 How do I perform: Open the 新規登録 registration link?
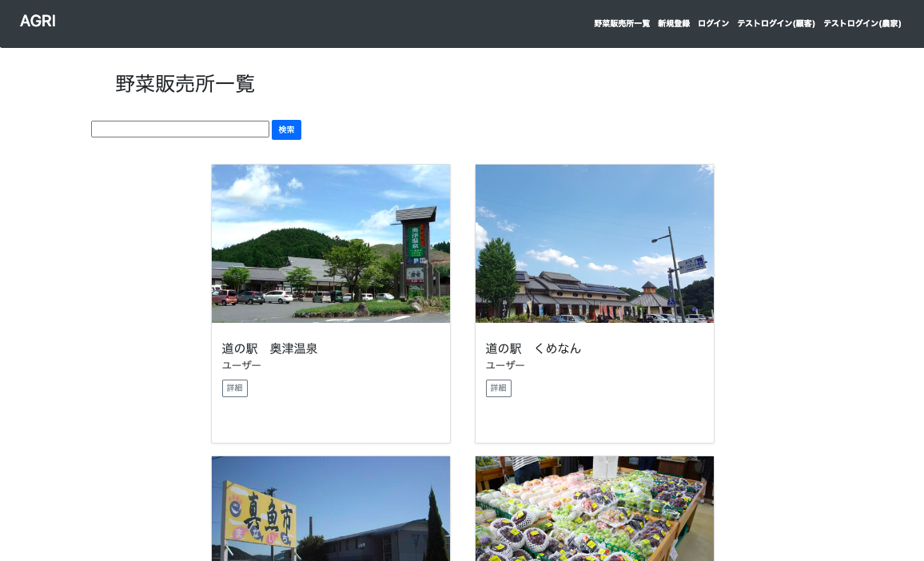(672, 24)
